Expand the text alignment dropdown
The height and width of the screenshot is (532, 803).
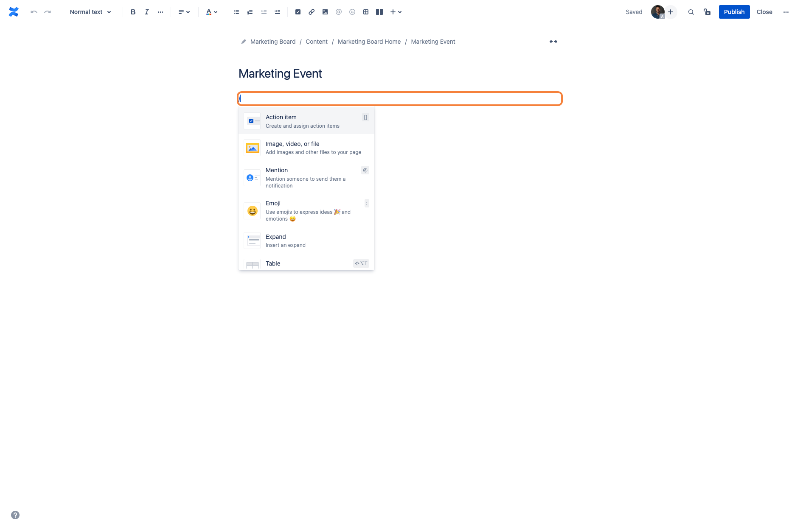click(x=184, y=12)
